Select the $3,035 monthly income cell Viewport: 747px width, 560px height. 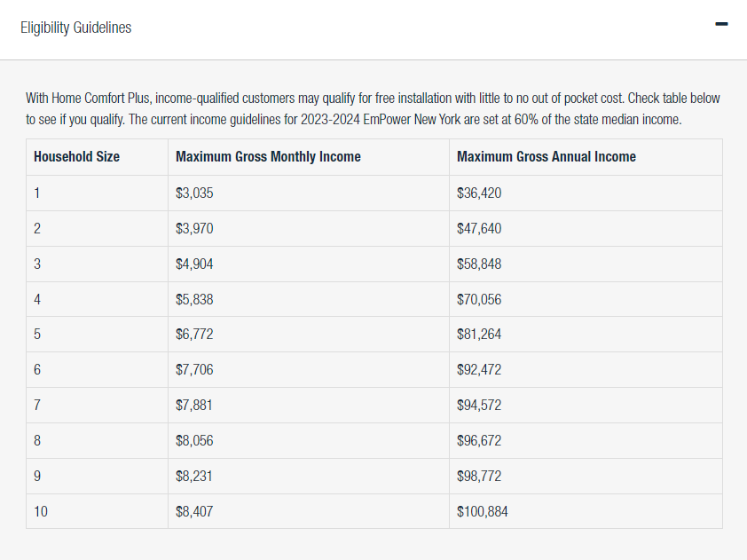(194, 193)
